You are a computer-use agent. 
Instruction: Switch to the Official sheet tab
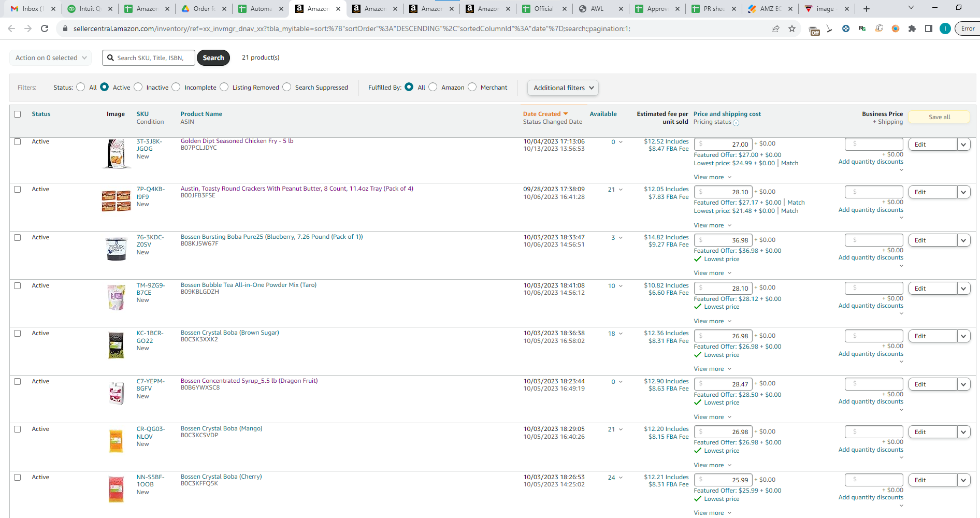coord(544,9)
